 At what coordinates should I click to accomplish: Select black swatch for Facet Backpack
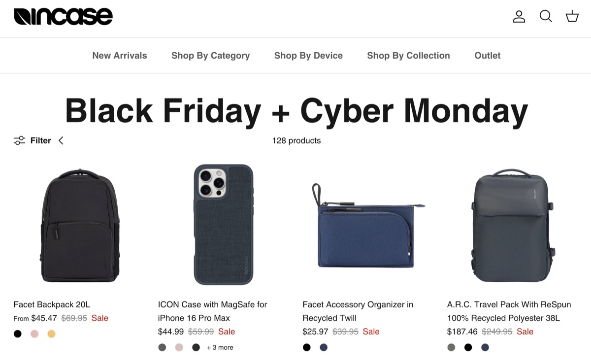18,334
